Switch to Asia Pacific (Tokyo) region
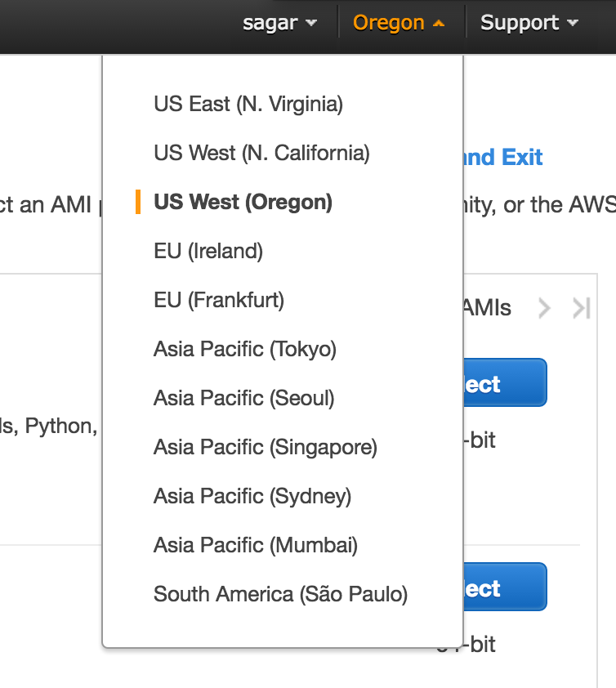This screenshot has width=616, height=688. (x=244, y=349)
